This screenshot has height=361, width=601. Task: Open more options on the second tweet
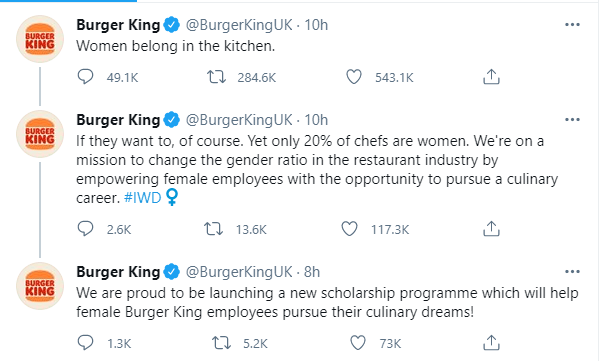[572, 120]
